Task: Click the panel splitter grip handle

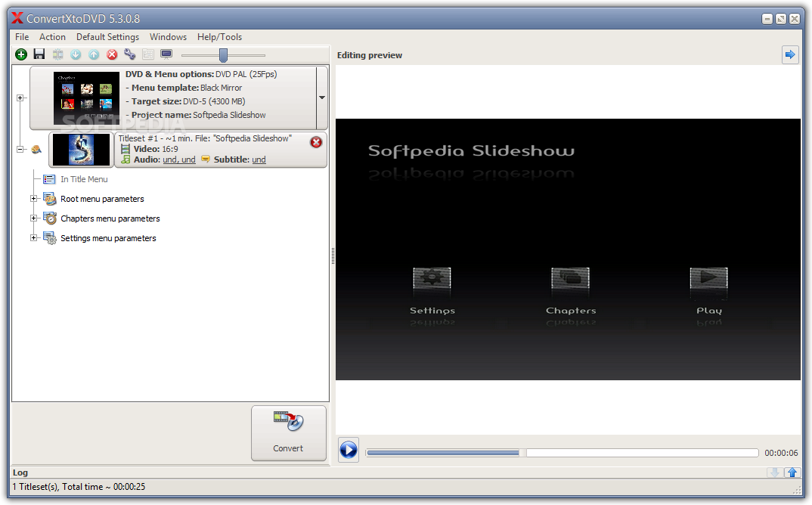Action: 333,256
